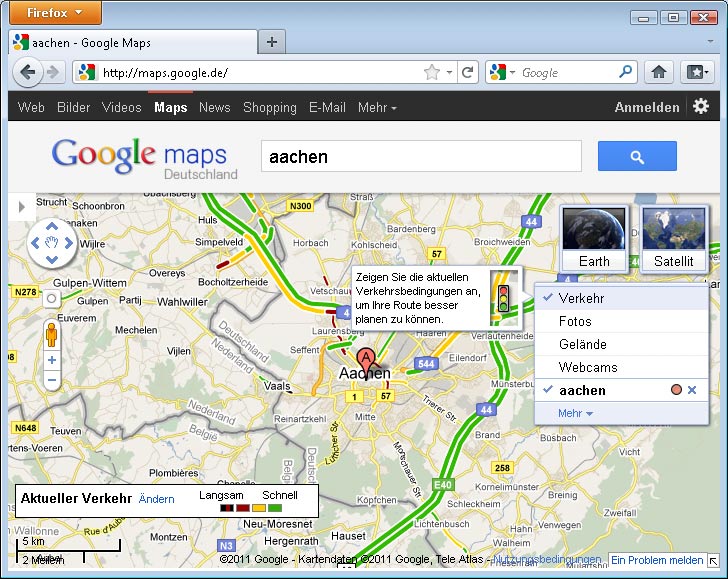Click the Google maps Deutschland logo
This screenshot has height=579, width=728.
tap(145, 158)
